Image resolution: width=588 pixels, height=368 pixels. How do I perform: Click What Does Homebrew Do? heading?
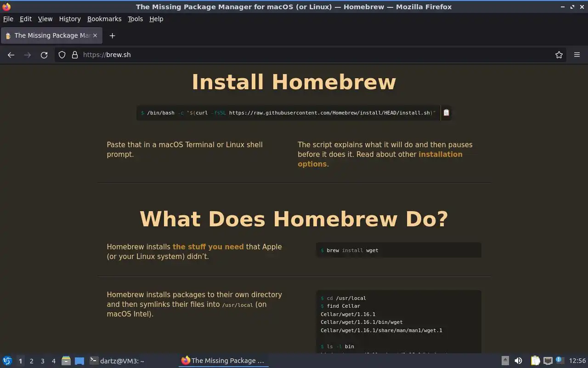pos(294,219)
